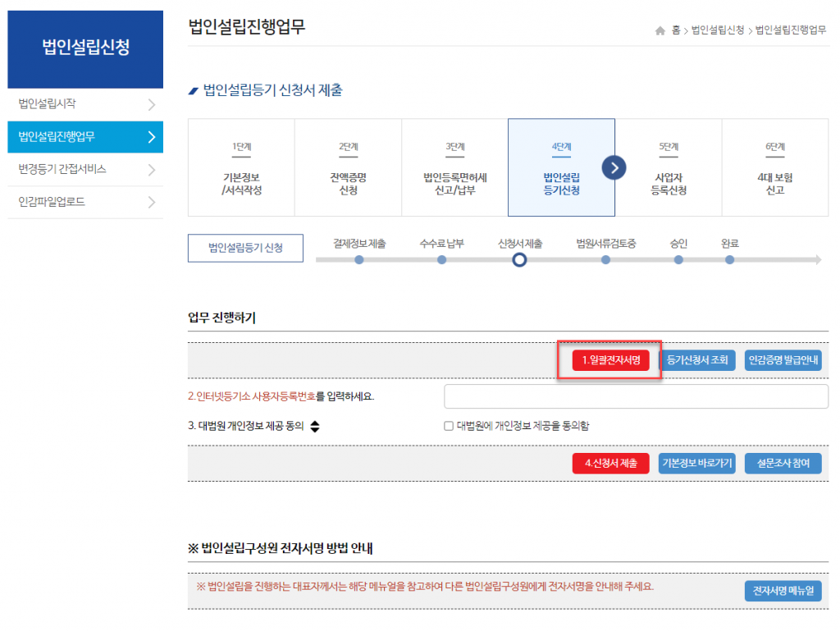
Task: Select step 4 법인설립 등기신청 tab
Action: pyautogui.click(x=561, y=167)
